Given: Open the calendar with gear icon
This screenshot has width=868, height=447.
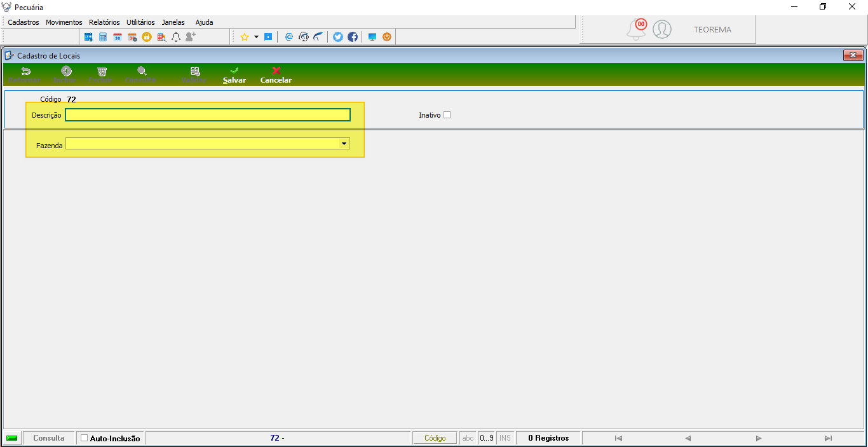Looking at the screenshot, I should coord(132,37).
